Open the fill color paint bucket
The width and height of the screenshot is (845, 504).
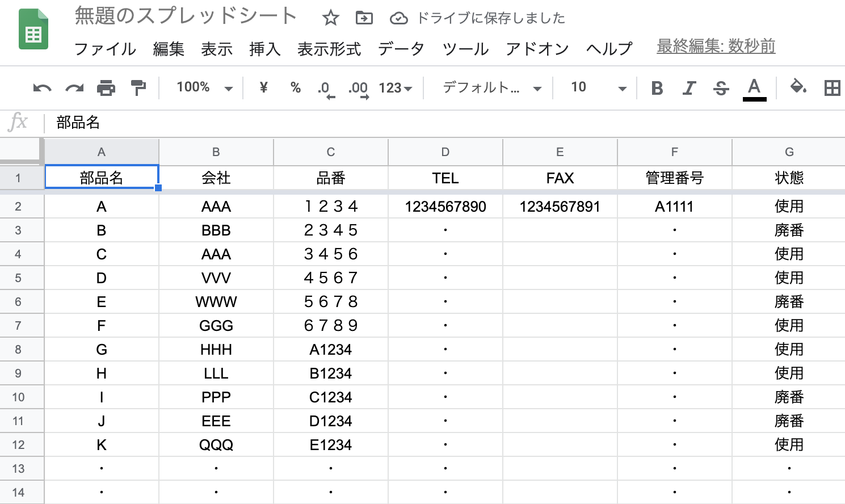(798, 87)
